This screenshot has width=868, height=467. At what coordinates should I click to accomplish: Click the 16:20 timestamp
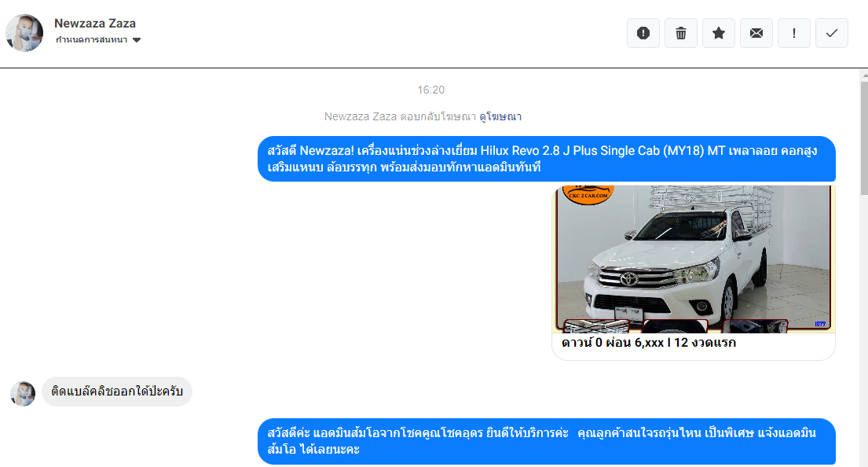coord(430,90)
